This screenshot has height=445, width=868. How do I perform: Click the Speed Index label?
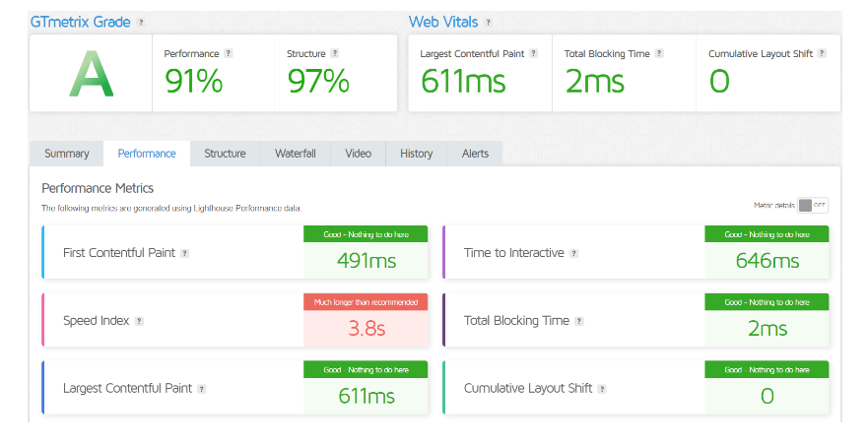[x=96, y=321]
